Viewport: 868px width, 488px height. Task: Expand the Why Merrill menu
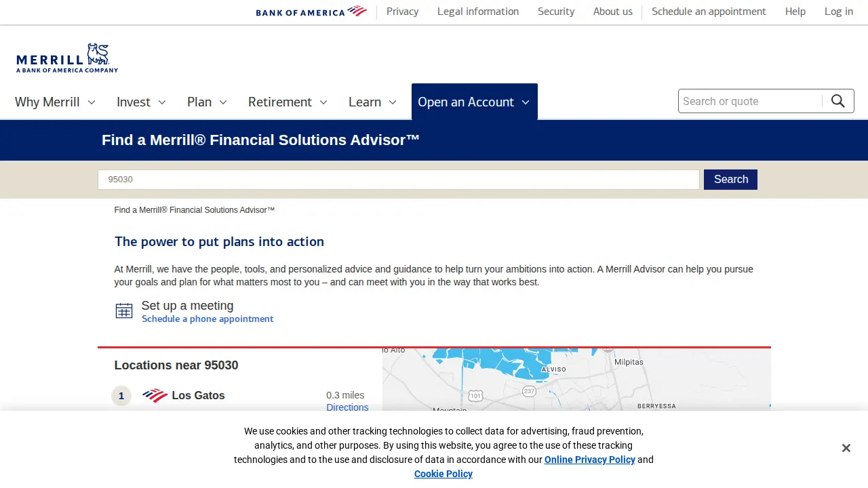[x=55, y=102]
